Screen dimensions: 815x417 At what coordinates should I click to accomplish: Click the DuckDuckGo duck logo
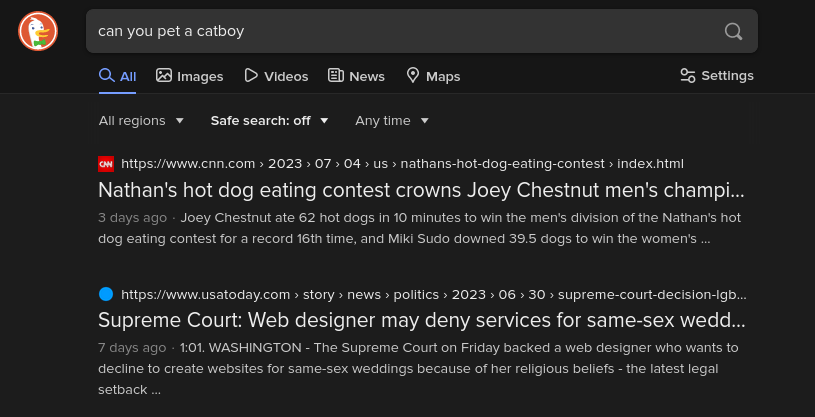click(38, 31)
